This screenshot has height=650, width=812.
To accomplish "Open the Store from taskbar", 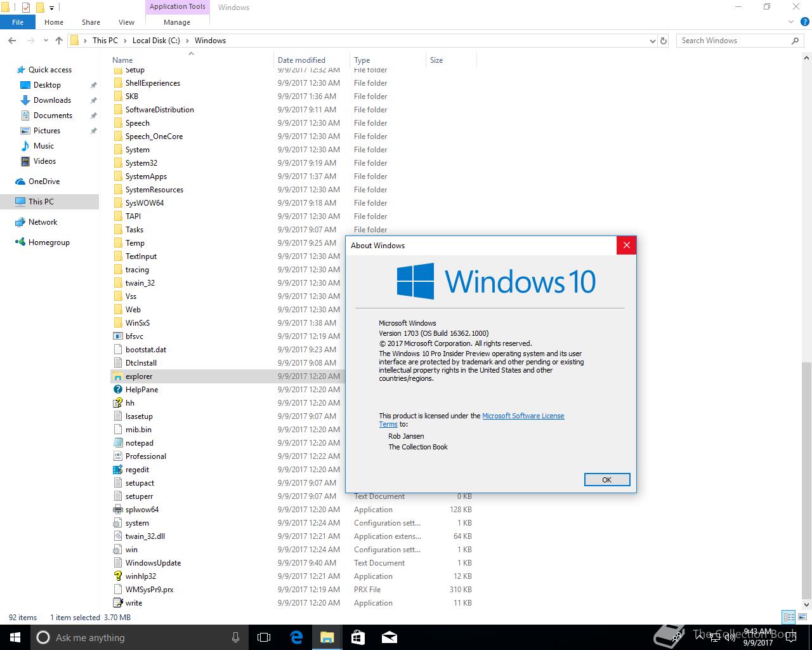I will 358,637.
